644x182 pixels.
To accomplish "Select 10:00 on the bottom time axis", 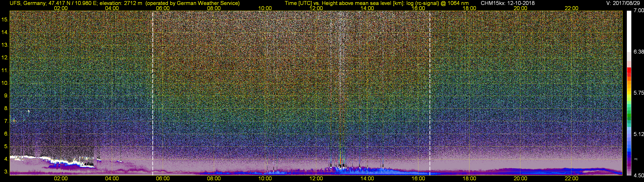I will tap(265, 179).
